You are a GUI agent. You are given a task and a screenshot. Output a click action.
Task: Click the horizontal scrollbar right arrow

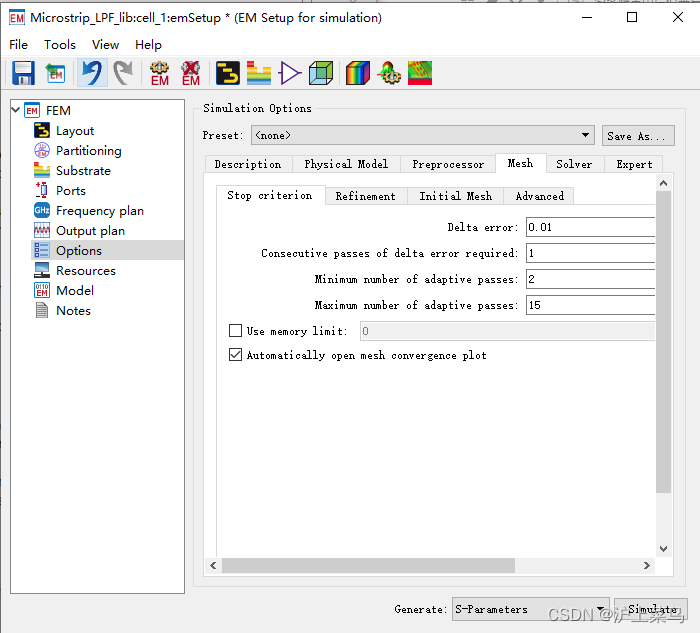[x=646, y=565]
